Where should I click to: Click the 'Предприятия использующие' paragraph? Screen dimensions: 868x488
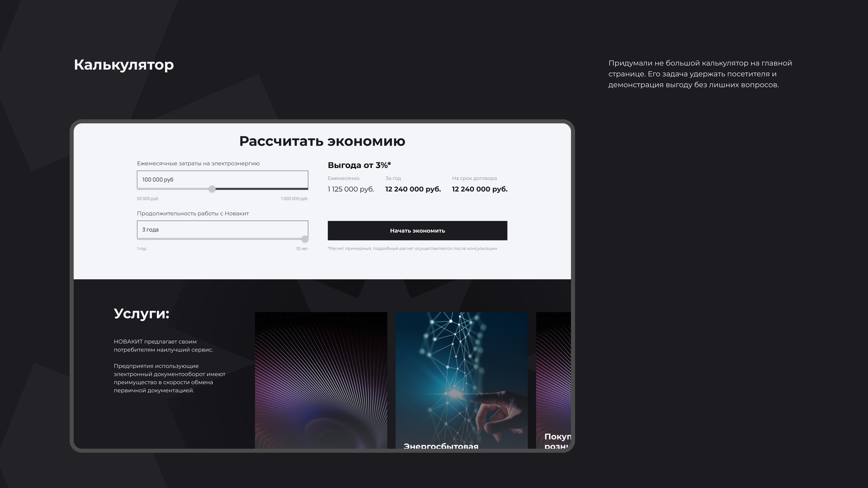(x=170, y=378)
